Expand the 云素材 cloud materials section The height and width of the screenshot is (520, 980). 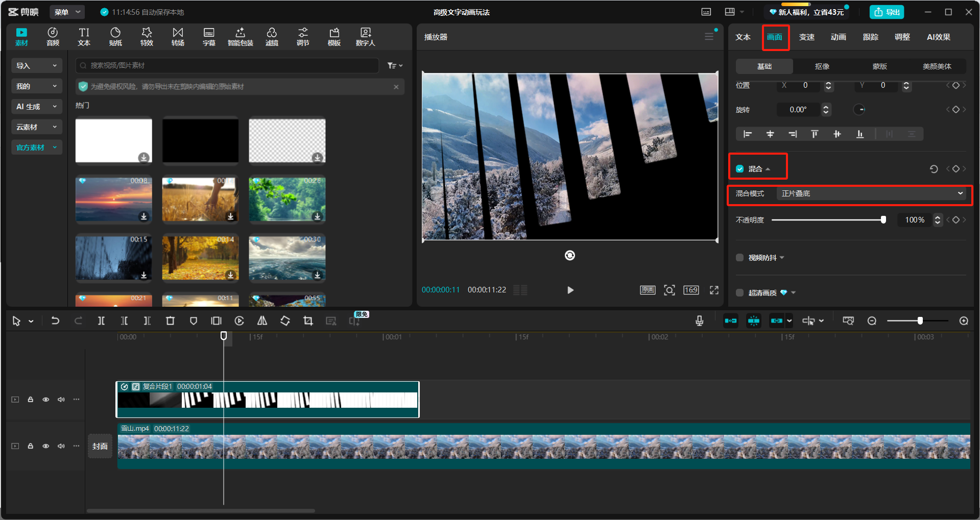[x=36, y=127]
